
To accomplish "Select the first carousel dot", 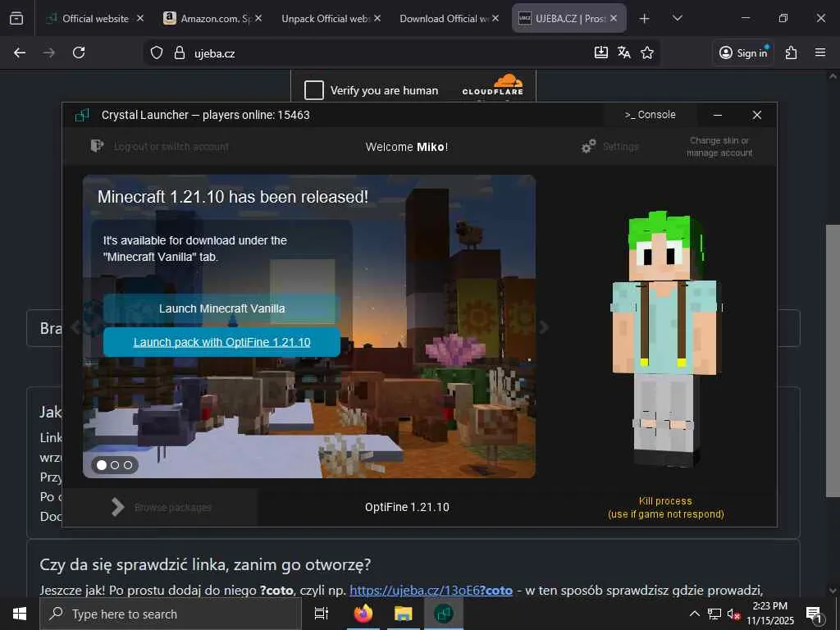I will click(102, 465).
